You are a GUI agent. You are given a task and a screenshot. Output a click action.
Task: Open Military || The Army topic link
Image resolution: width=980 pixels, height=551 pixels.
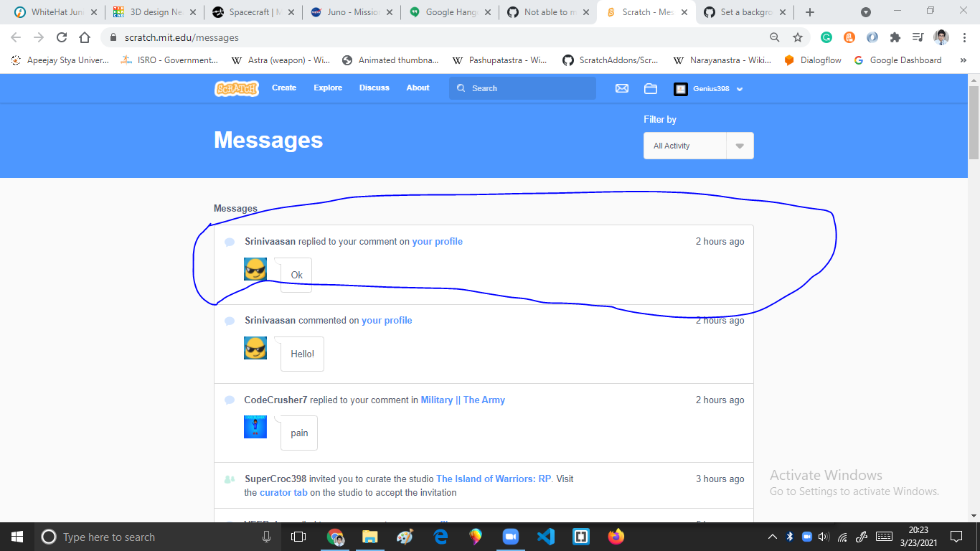tap(463, 400)
